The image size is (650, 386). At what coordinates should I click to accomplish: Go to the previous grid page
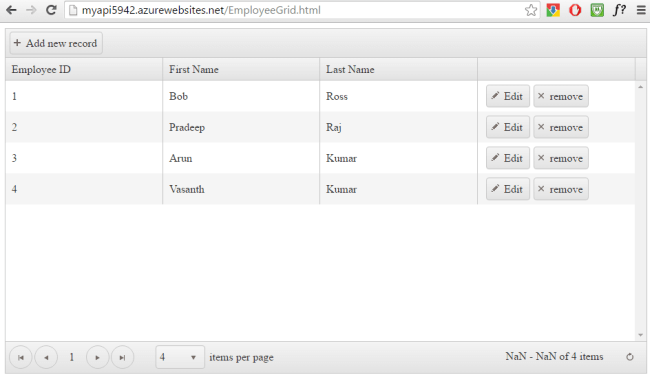coord(46,357)
